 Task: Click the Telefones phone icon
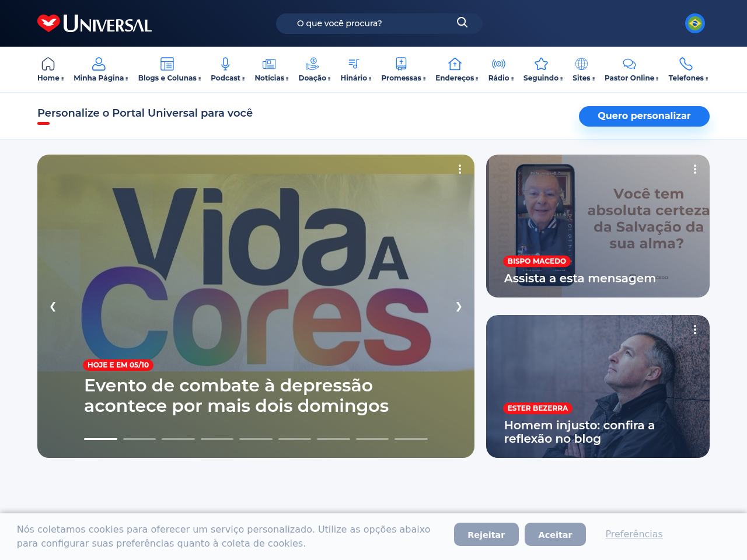[686, 64]
